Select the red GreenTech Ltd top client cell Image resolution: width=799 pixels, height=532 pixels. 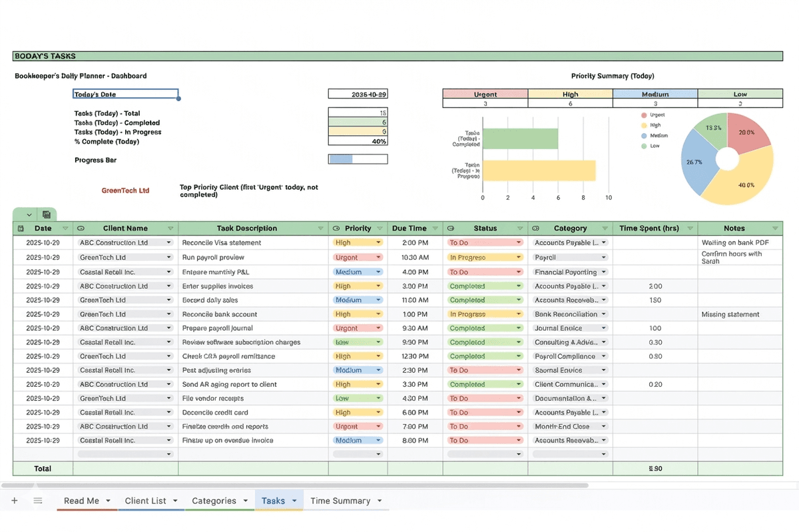point(125,190)
